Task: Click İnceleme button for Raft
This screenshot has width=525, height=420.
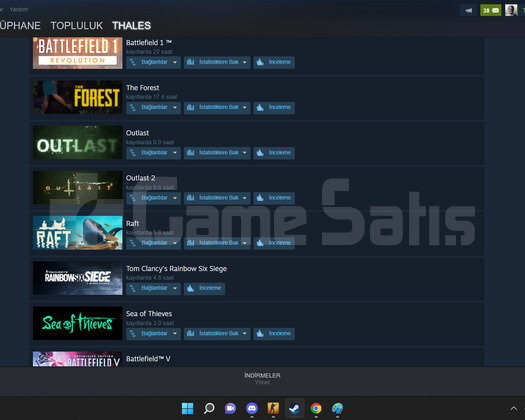Action: coord(274,243)
